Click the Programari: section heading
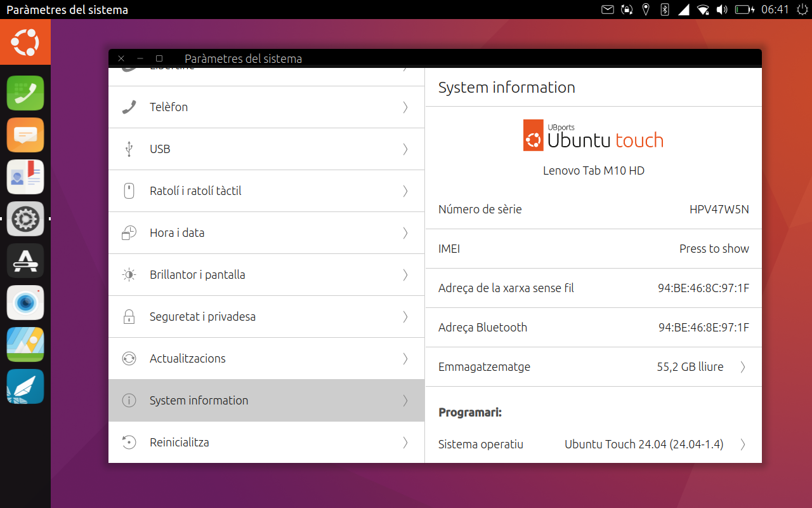The width and height of the screenshot is (812, 508). click(x=470, y=412)
